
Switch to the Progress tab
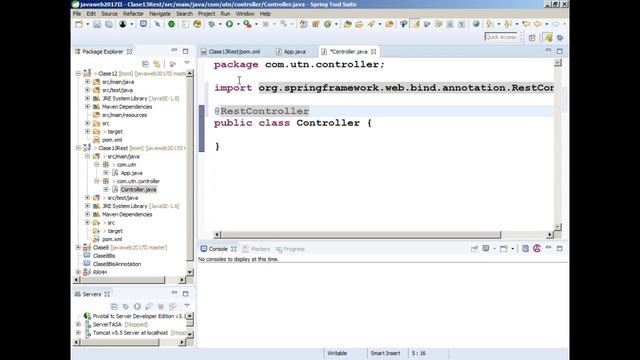point(290,249)
